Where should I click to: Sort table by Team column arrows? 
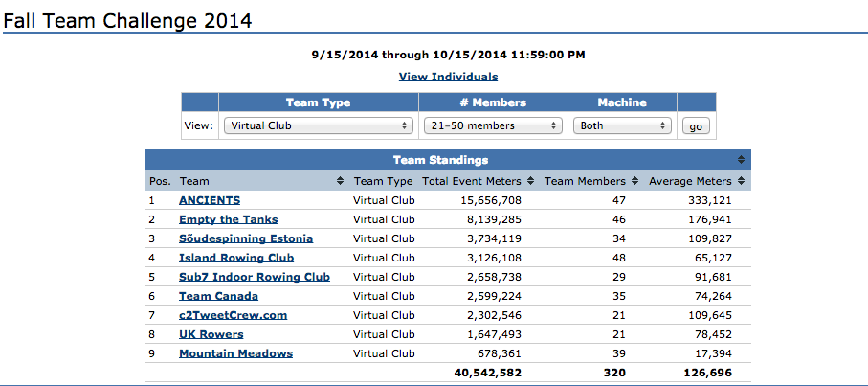(340, 181)
